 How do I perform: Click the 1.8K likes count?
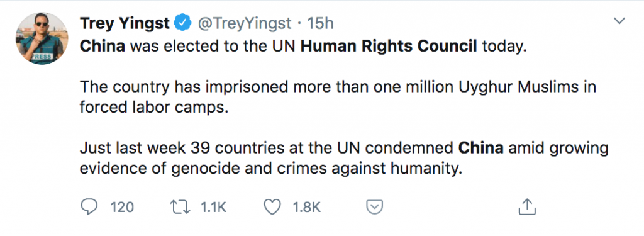pos(306,207)
